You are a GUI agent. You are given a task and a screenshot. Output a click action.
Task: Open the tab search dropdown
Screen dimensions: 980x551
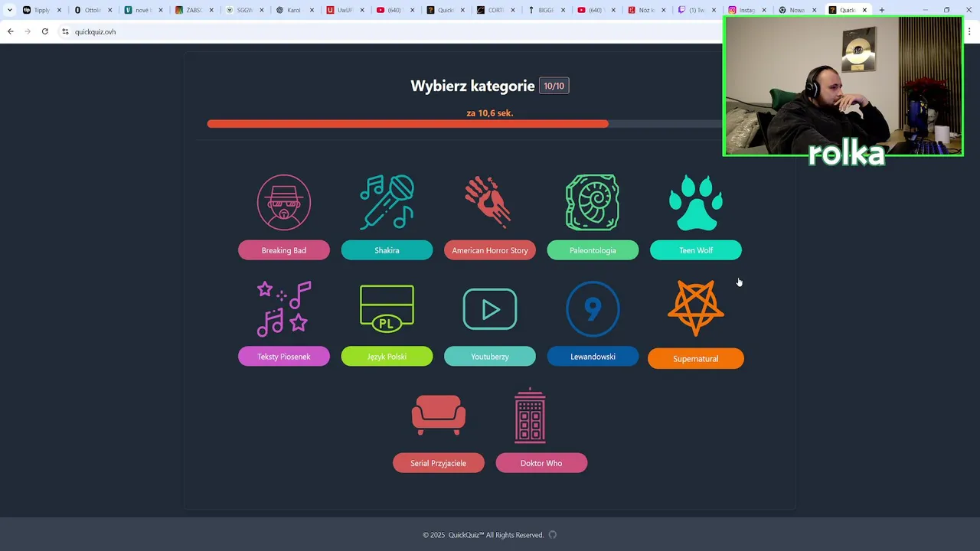(9, 10)
